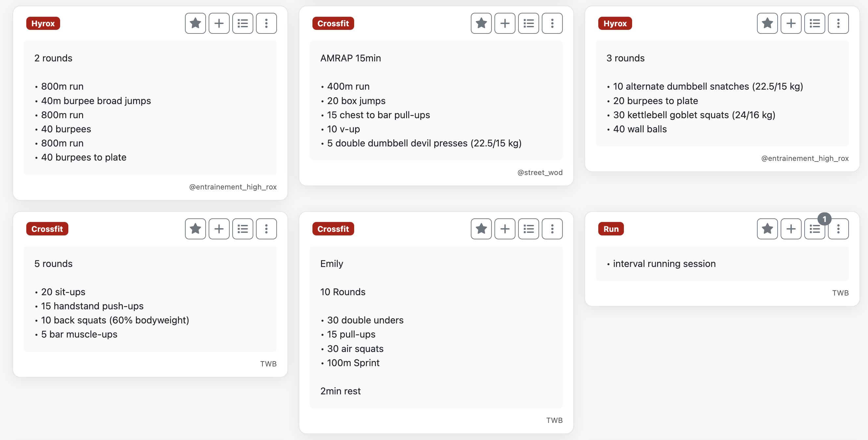Open the @street_wod author link

[540, 172]
